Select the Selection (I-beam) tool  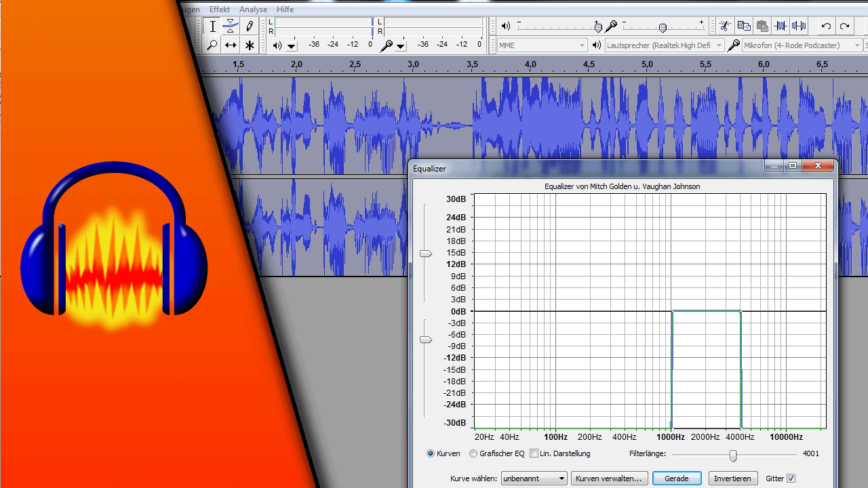212,26
